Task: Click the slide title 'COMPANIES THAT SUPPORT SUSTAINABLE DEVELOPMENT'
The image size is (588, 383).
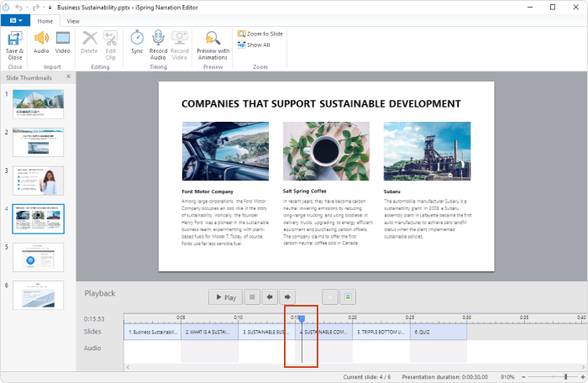Action: (322, 104)
